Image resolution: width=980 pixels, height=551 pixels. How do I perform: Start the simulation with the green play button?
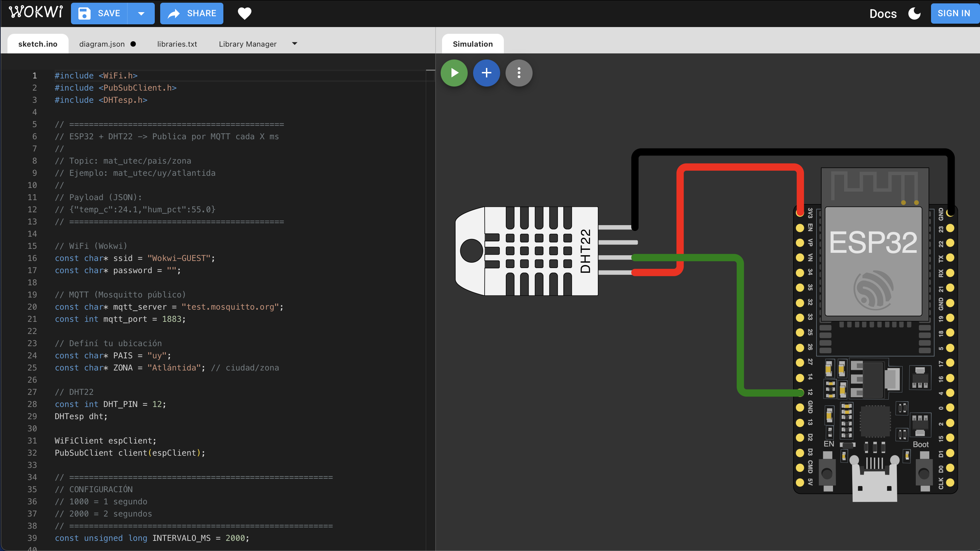[454, 73]
